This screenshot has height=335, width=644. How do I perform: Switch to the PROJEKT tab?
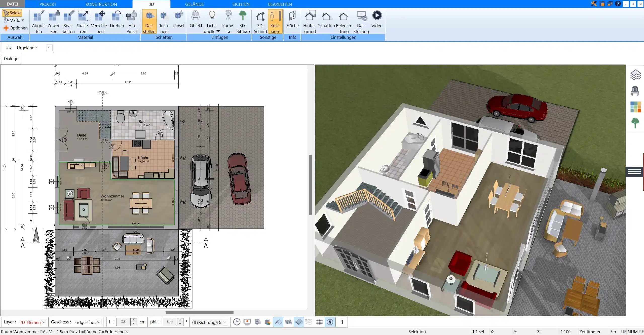click(48, 4)
